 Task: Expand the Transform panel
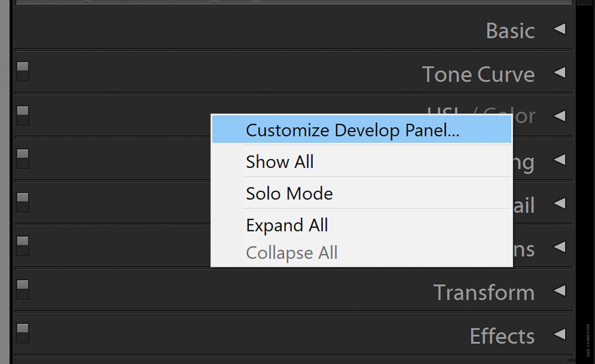tap(561, 291)
